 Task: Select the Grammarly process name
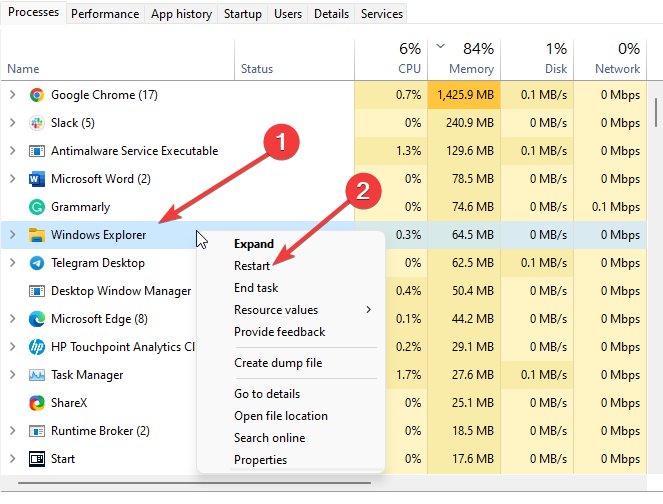point(80,207)
